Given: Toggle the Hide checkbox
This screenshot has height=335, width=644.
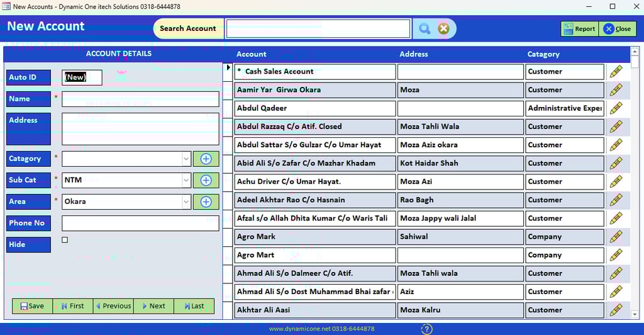Looking at the screenshot, I should click(65, 240).
